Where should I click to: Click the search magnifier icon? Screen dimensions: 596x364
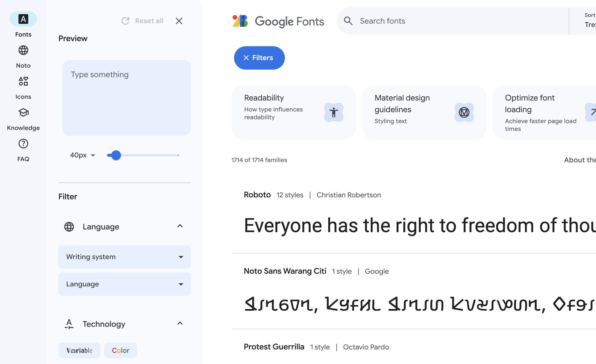348,21
